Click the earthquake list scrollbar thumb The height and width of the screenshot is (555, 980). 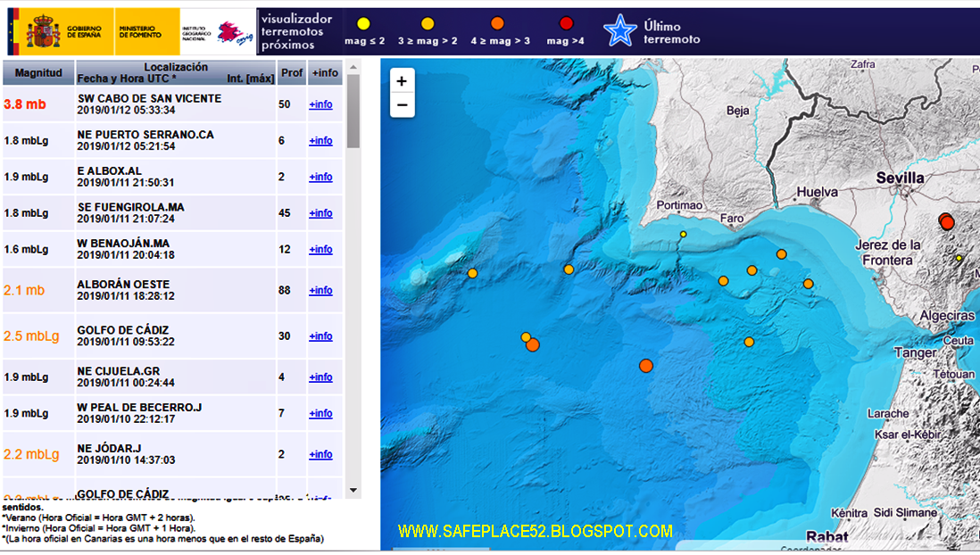[353, 112]
